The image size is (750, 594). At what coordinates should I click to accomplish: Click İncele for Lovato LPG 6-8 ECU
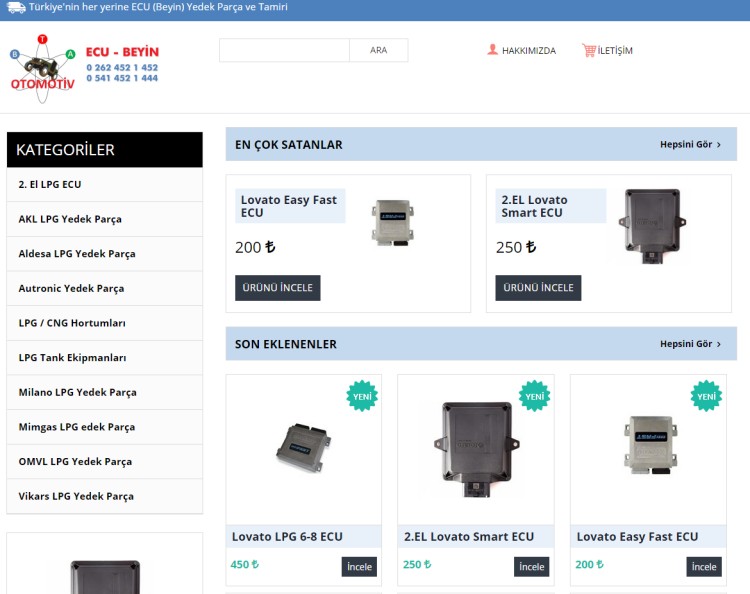tap(359, 567)
